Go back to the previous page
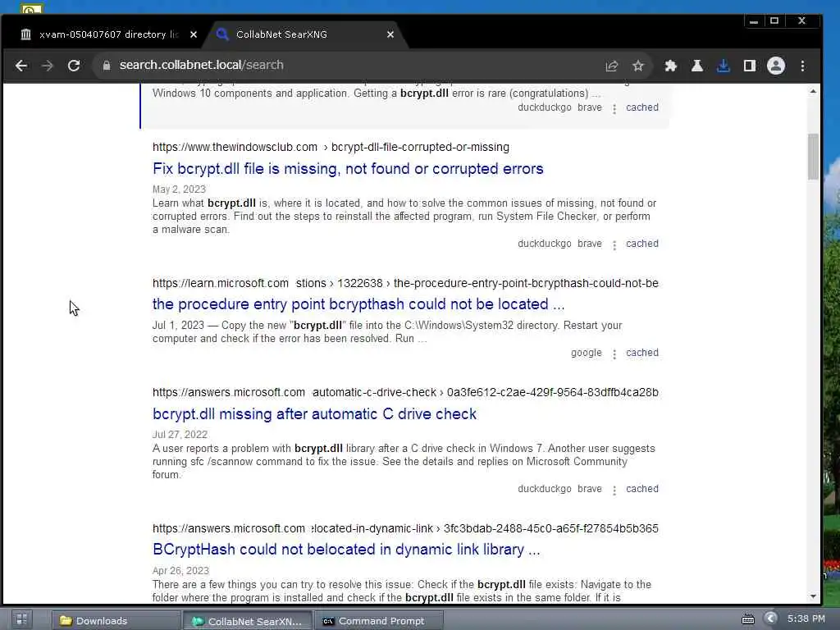Screen dimensions: 840x630 tap(21, 66)
